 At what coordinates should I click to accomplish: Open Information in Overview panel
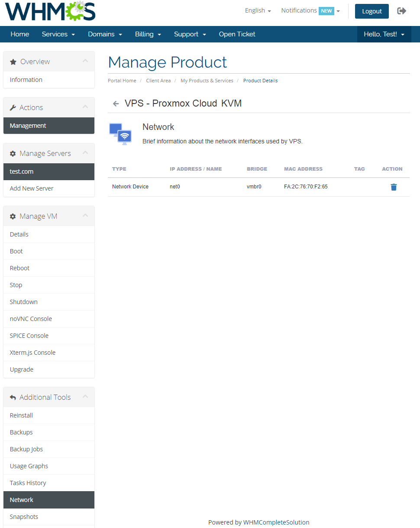point(49,80)
